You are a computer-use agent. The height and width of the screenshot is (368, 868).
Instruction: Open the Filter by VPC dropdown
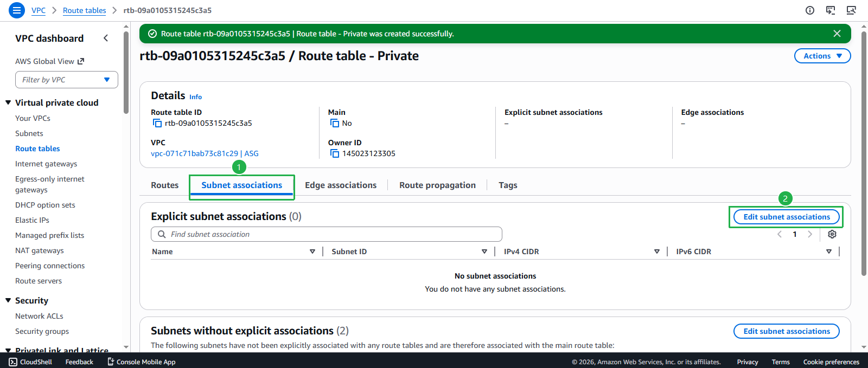pos(67,80)
